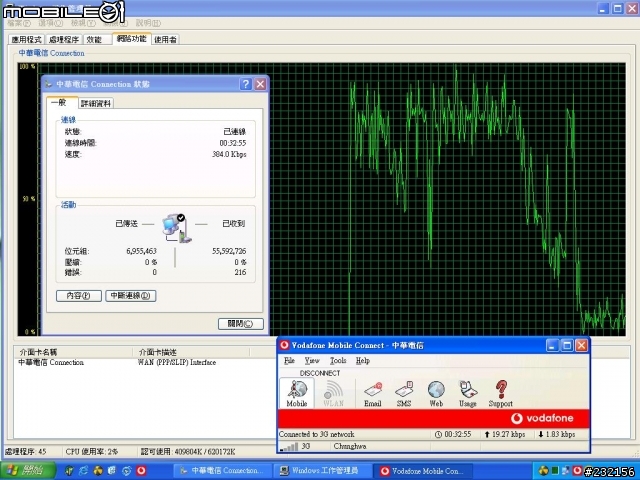Click the Chunghwa operator name in status bar
640x480 pixels.
point(350,446)
